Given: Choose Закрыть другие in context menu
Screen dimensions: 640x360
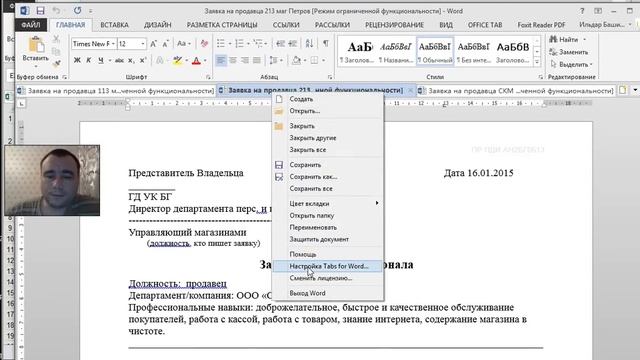Looking at the screenshot, I should [x=328, y=138].
